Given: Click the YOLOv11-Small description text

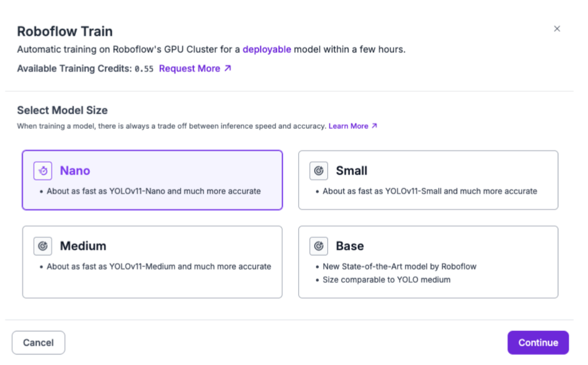Looking at the screenshot, I should point(430,191).
